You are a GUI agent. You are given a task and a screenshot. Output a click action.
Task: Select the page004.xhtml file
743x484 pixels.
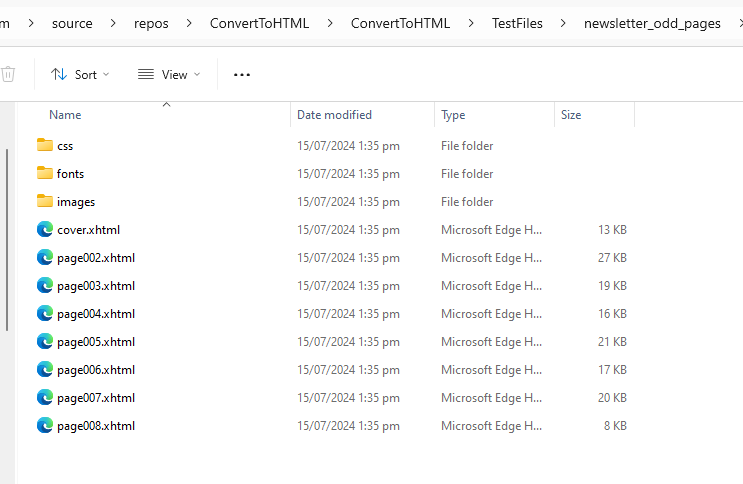pyautogui.click(x=96, y=313)
